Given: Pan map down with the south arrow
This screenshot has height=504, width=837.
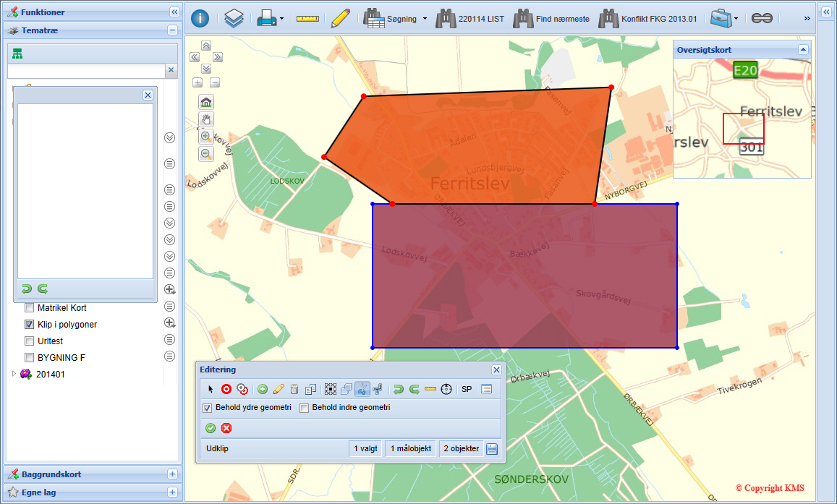Looking at the screenshot, I should click(x=206, y=69).
